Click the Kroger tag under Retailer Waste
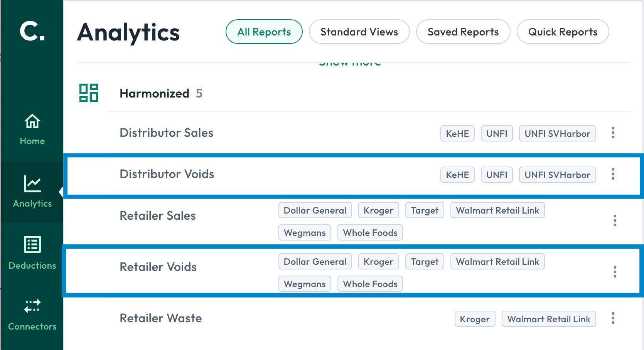This screenshot has height=350, width=644. pyautogui.click(x=475, y=319)
